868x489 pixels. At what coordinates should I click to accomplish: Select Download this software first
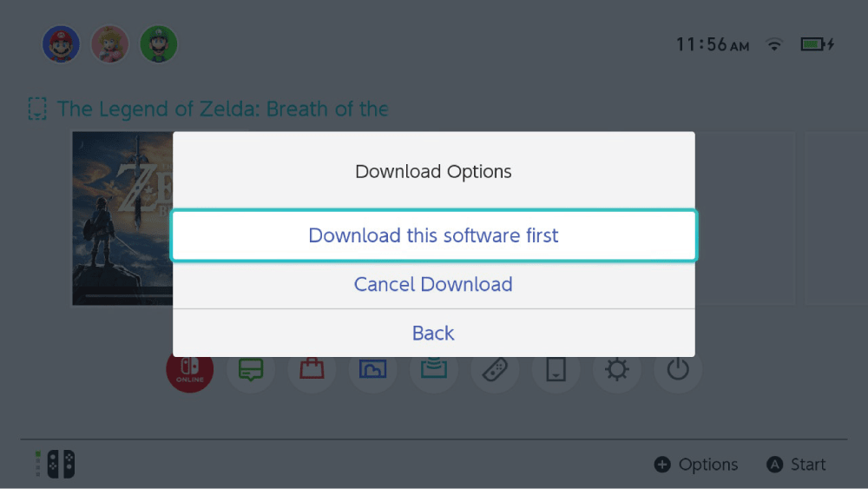[x=434, y=235]
